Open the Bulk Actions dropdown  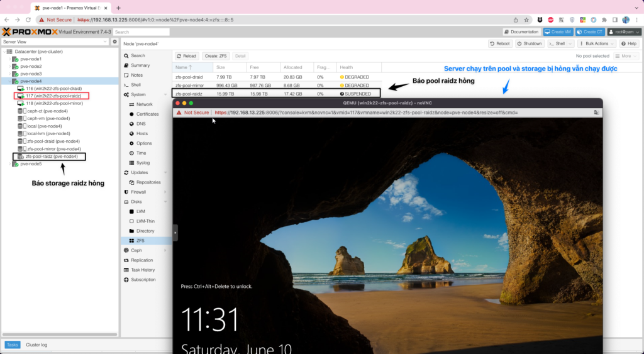pos(596,43)
